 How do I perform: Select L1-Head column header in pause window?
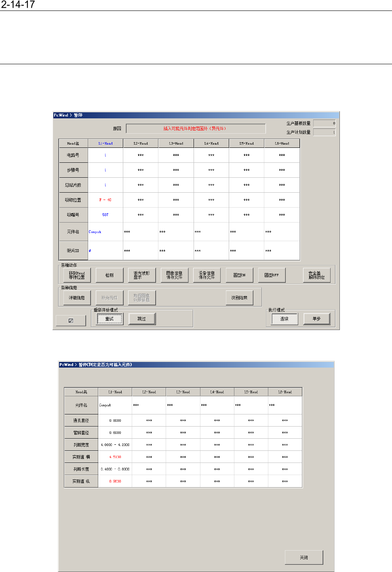[105, 143]
